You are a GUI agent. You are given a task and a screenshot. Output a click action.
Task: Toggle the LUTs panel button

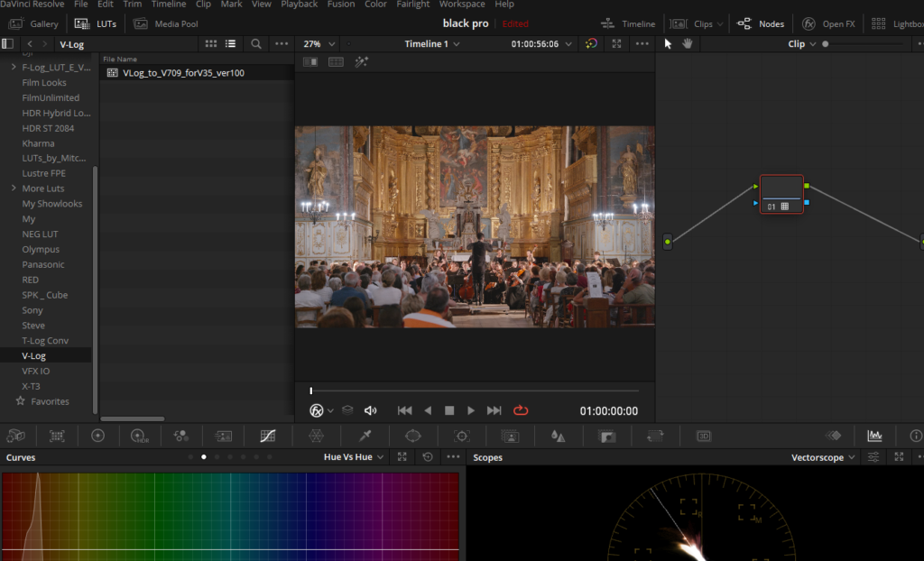point(96,23)
